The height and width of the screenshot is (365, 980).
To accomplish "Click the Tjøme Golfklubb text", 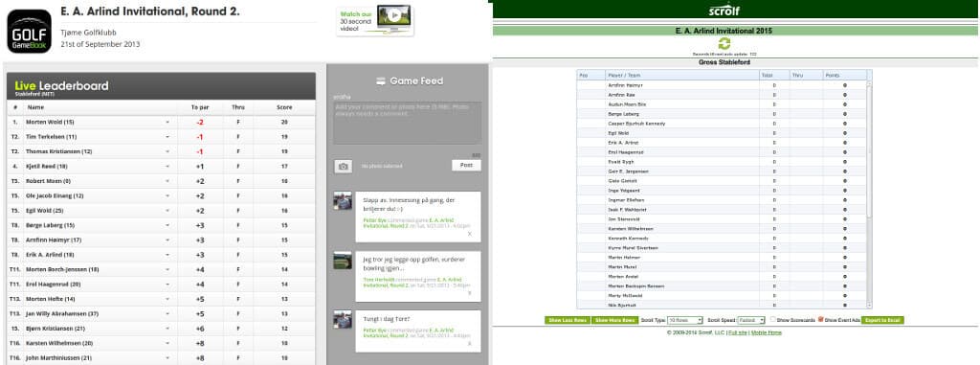I will [88, 33].
